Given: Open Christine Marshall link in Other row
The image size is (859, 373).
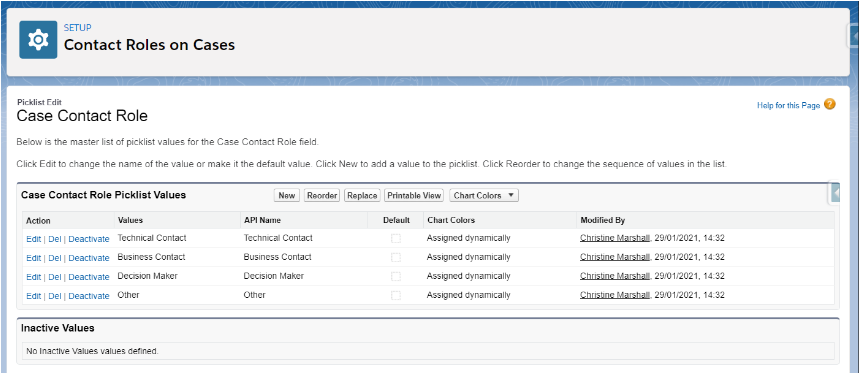Looking at the screenshot, I should pos(615,295).
